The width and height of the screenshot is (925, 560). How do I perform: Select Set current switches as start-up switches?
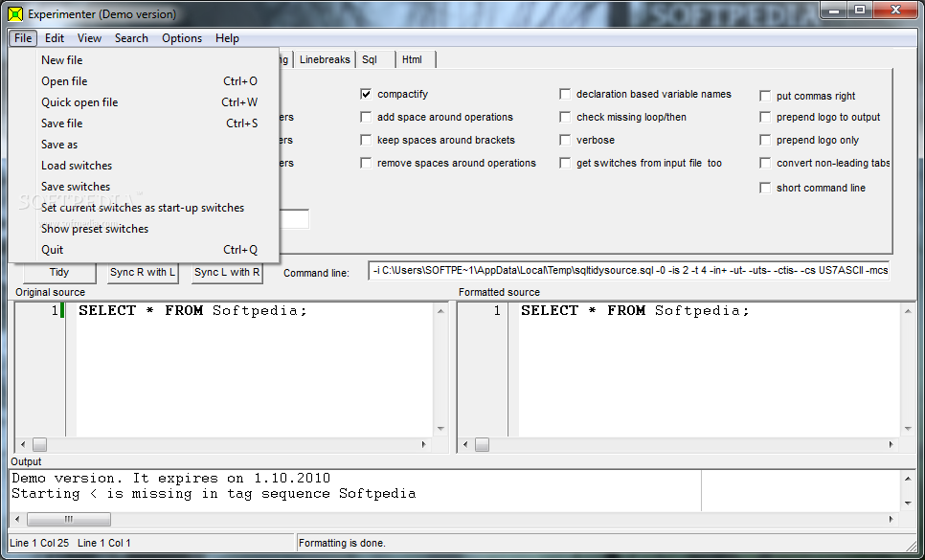coord(144,208)
